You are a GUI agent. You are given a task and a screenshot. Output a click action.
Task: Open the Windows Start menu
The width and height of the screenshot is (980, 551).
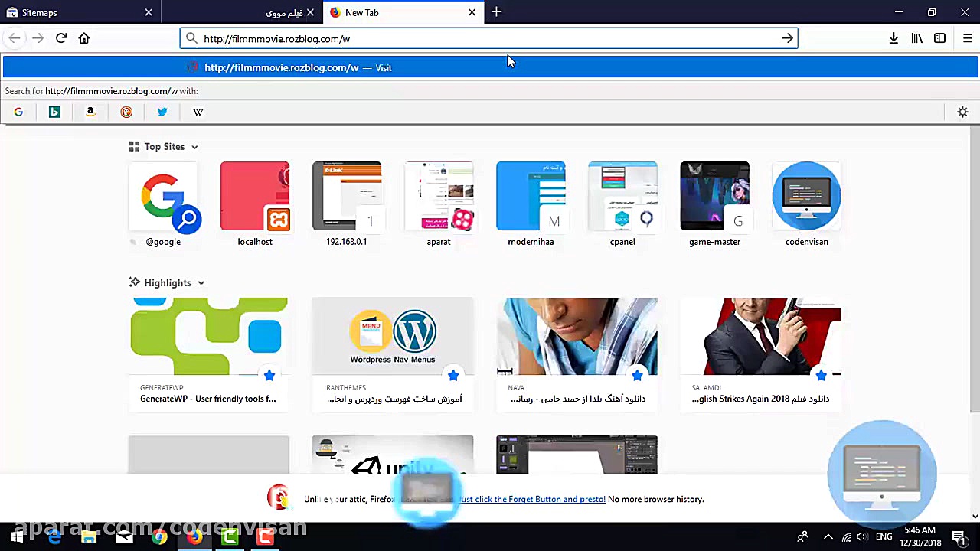tap(17, 537)
